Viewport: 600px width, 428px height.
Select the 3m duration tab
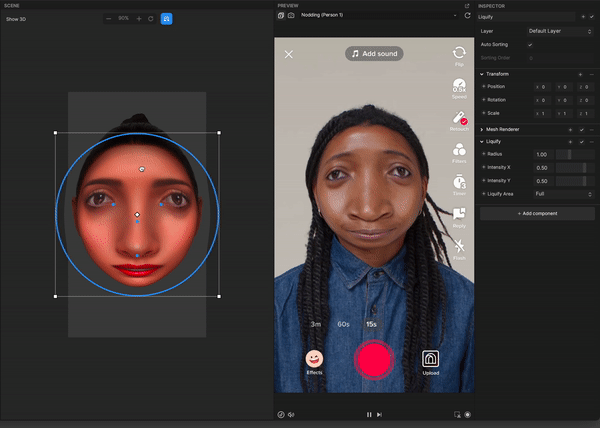click(x=316, y=324)
